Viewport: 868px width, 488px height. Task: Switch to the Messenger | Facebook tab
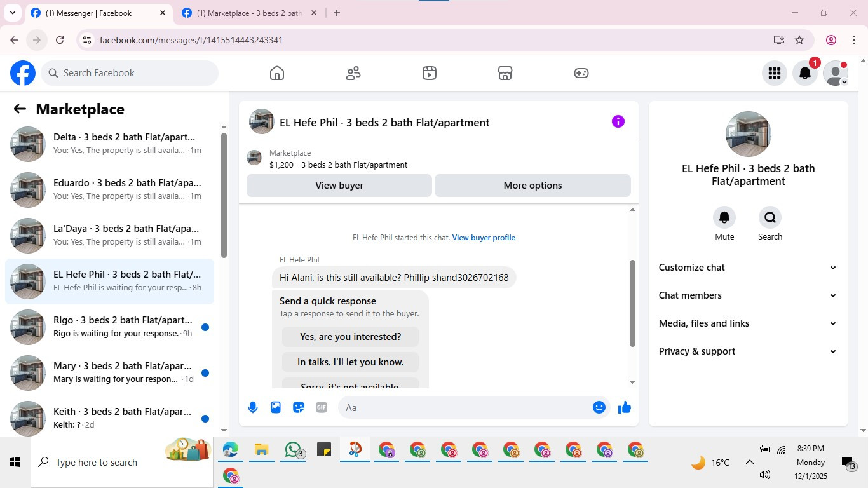[98, 13]
